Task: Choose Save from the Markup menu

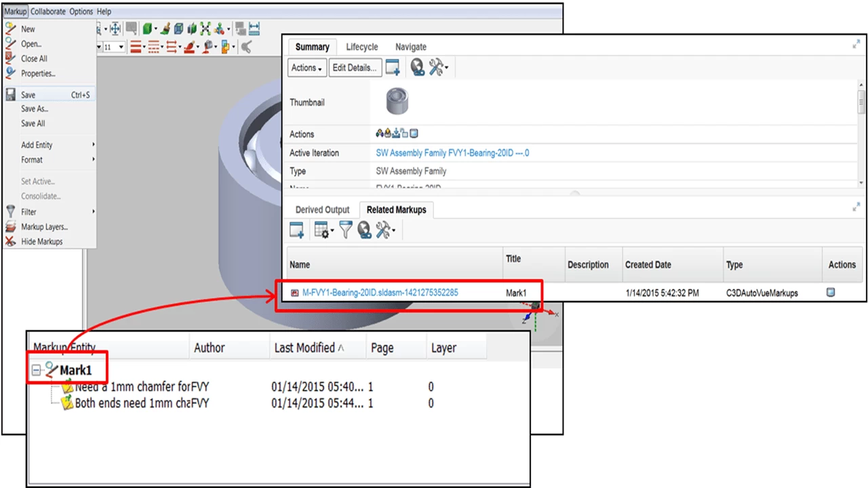Action: click(x=28, y=95)
